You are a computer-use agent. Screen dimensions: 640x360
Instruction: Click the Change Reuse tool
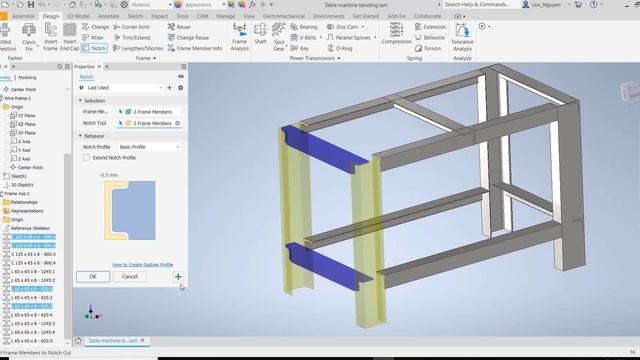click(188, 38)
